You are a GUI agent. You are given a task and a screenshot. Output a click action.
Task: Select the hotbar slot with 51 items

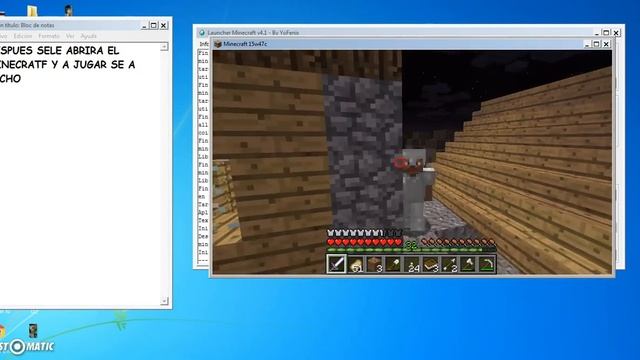[x=356, y=264]
